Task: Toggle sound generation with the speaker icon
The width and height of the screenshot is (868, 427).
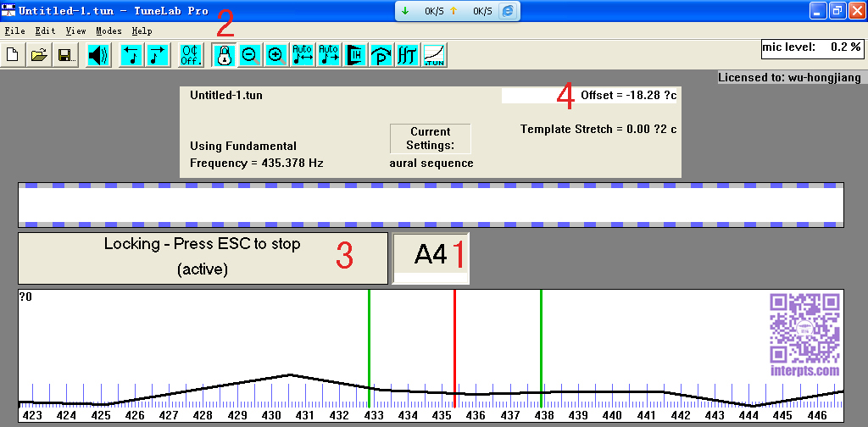Action: [x=98, y=56]
